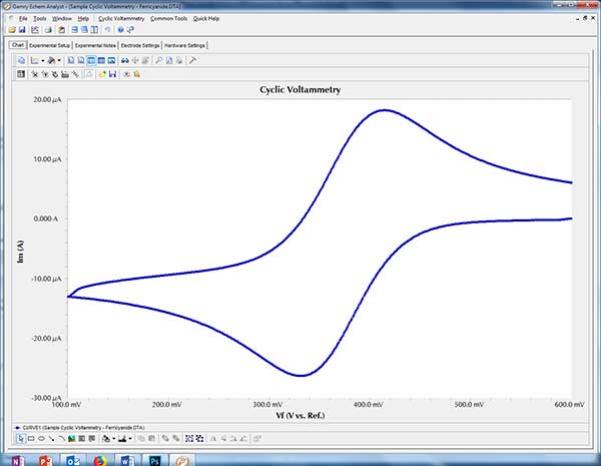Viewport: 601px width, 466px height.
Task: Expand the axis selection dropdown arrow
Action: (43, 61)
